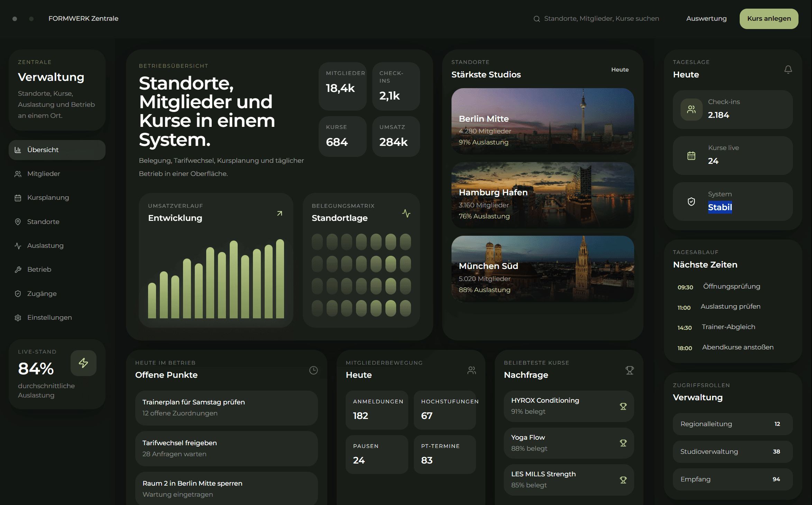Click the tallest rightmost bar in Umsatzverlauf
The width and height of the screenshot is (812, 505).
(x=280, y=279)
